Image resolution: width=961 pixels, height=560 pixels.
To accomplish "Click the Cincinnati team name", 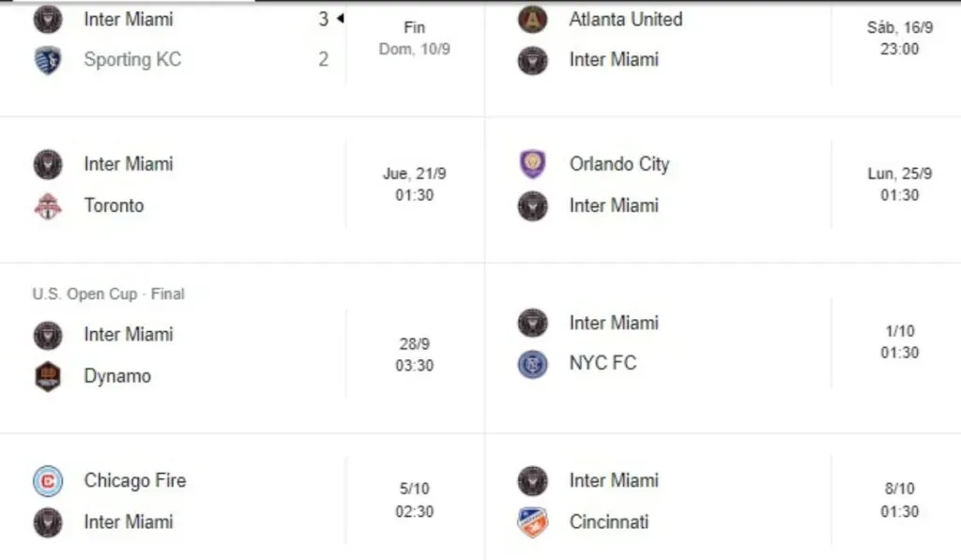I will tap(609, 522).
